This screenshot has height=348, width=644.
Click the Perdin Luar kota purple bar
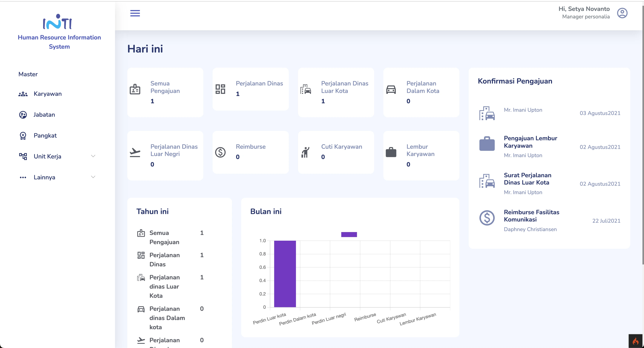285,274
